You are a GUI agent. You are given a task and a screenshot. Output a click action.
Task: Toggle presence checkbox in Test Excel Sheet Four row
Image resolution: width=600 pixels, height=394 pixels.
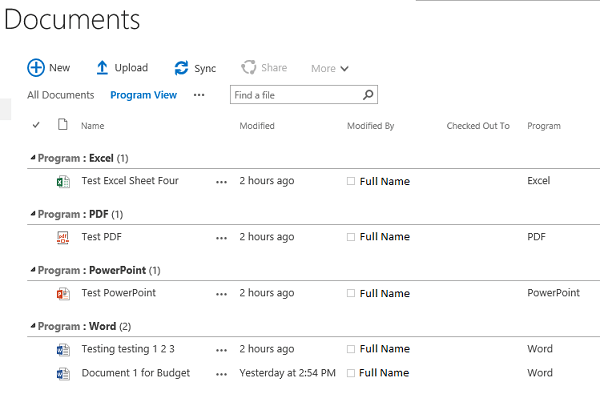click(351, 181)
